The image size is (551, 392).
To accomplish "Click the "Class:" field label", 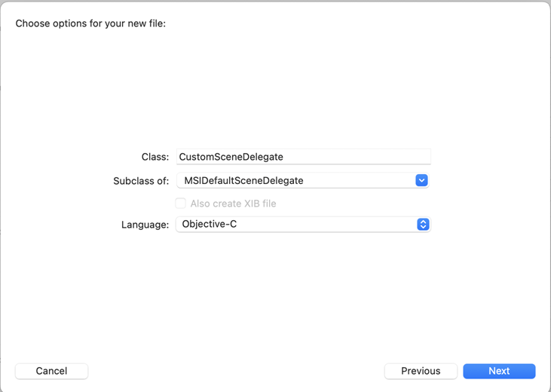I will tap(155, 157).
